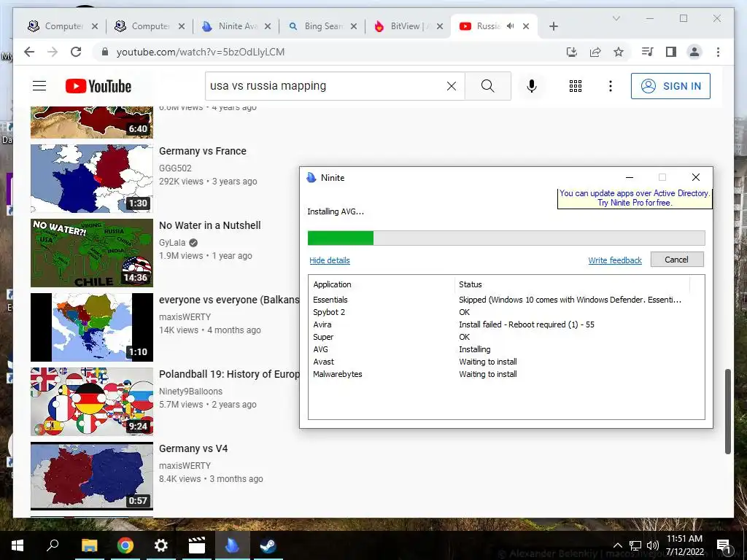Open Germany vs France video title
Viewport: 747px width, 560px height.
[x=203, y=151]
